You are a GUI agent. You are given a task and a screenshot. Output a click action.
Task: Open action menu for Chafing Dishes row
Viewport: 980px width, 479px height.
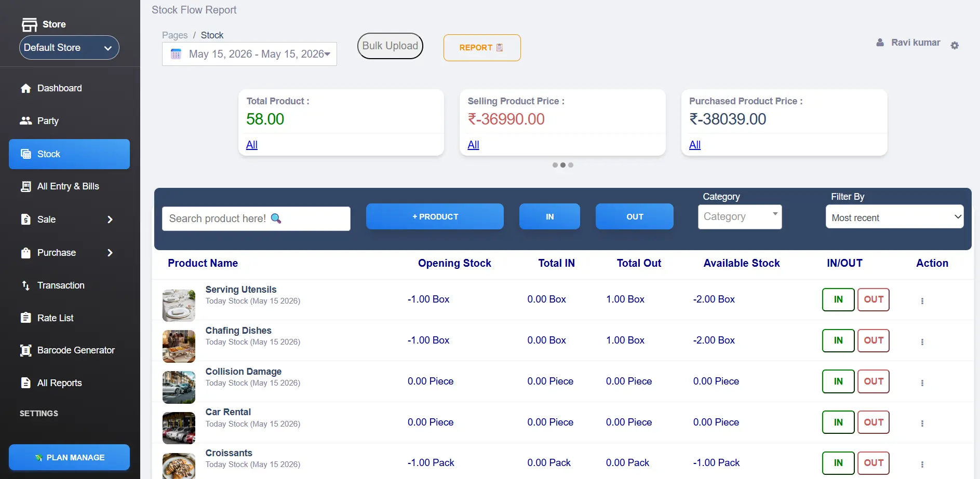tap(922, 342)
